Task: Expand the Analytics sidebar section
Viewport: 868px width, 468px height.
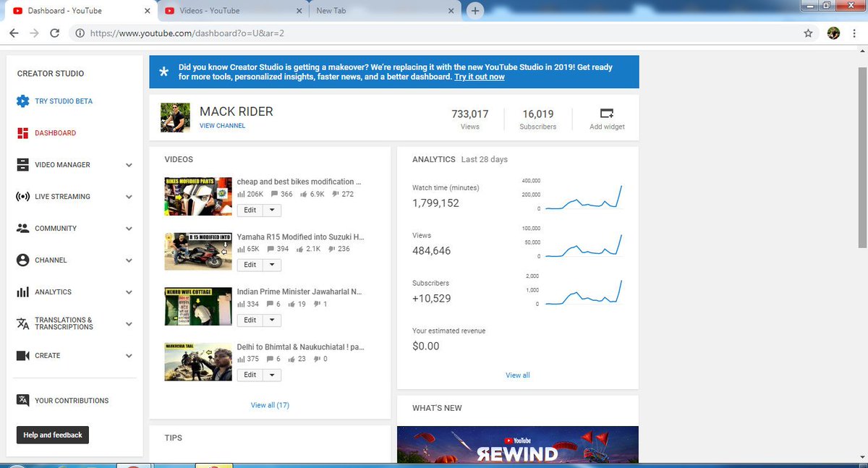Action: (x=129, y=292)
